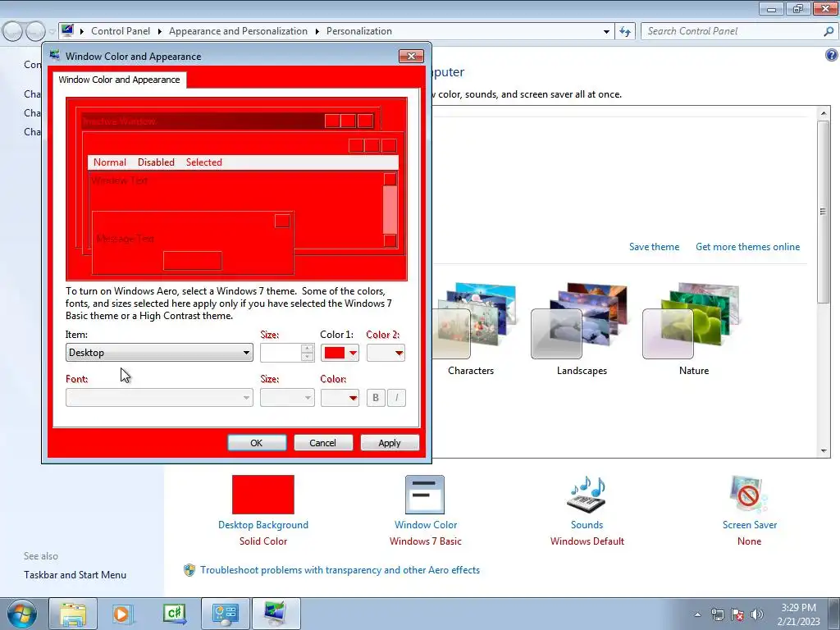The image size is (840, 630).
Task: Toggle the Italic font button
Action: 396,398
